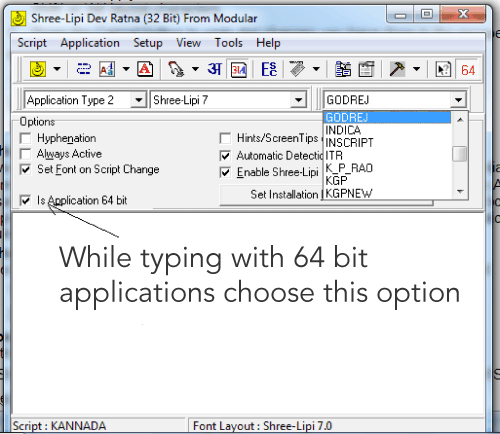Open the Setup menu

click(x=148, y=43)
